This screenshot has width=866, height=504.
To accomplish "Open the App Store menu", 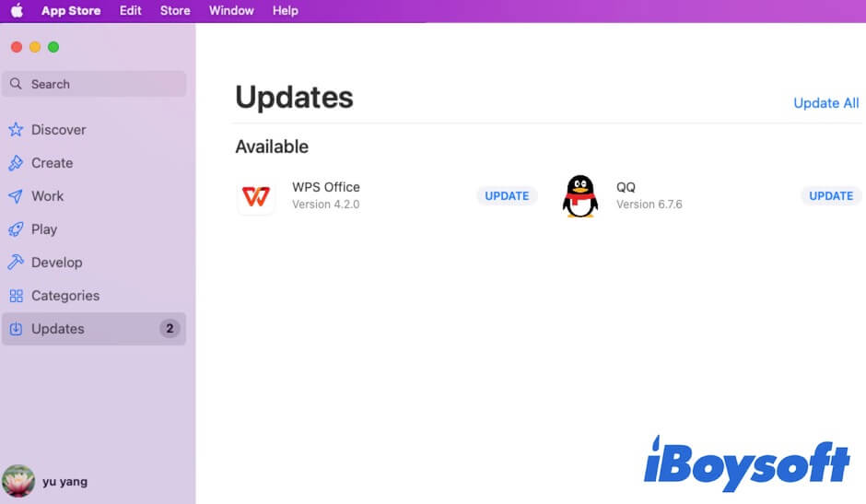I will 71,10.
